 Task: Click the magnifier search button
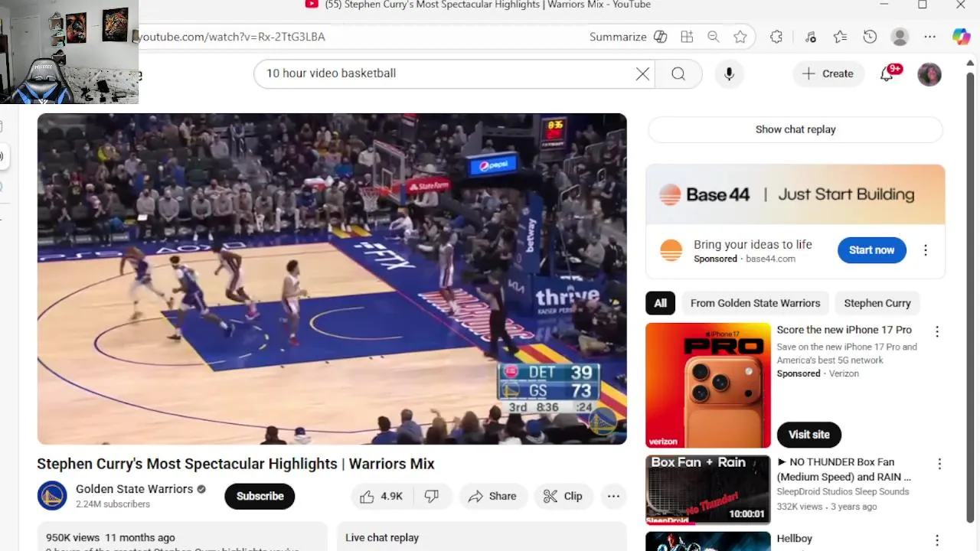click(678, 73)
